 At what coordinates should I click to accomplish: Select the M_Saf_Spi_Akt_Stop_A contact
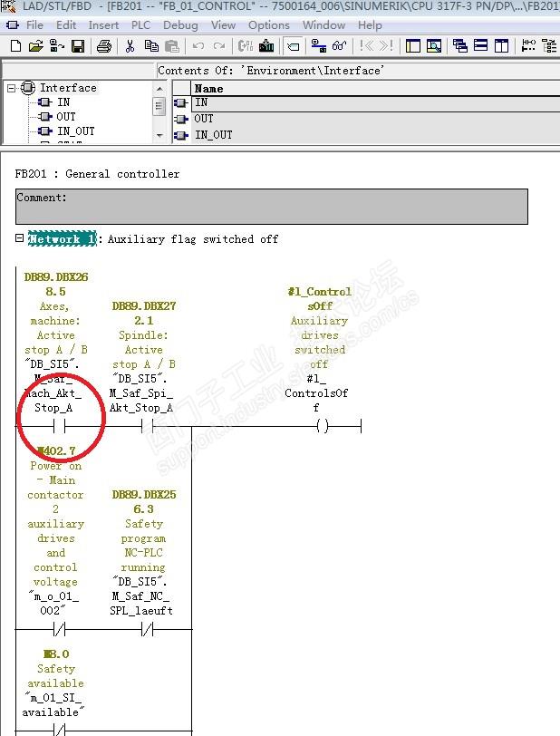[148, 426]
